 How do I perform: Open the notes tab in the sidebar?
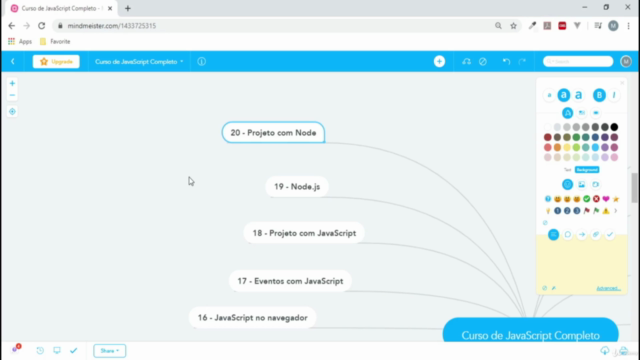tap(553, 235)
